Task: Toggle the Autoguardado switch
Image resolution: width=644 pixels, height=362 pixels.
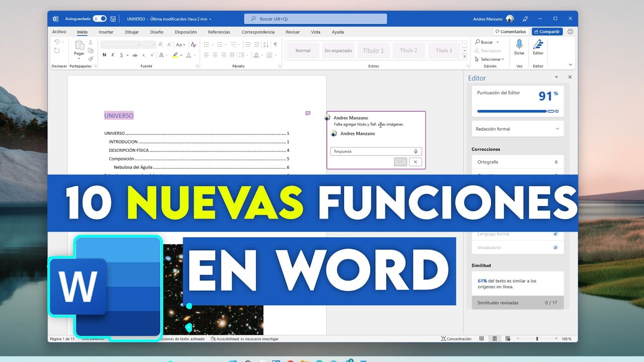Action: click(x=100, y=19)
